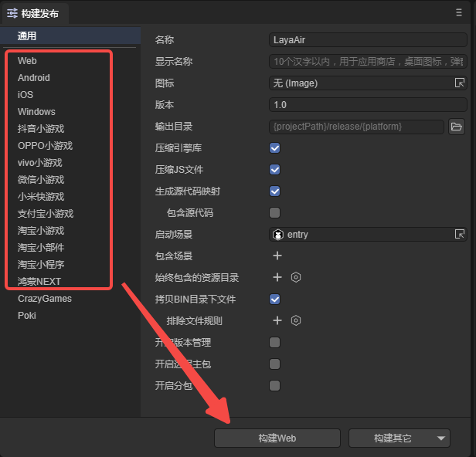Click the 始终包含的资源目录 label
476x457 pixels.
pyautogui.click(x=197, y=277)
